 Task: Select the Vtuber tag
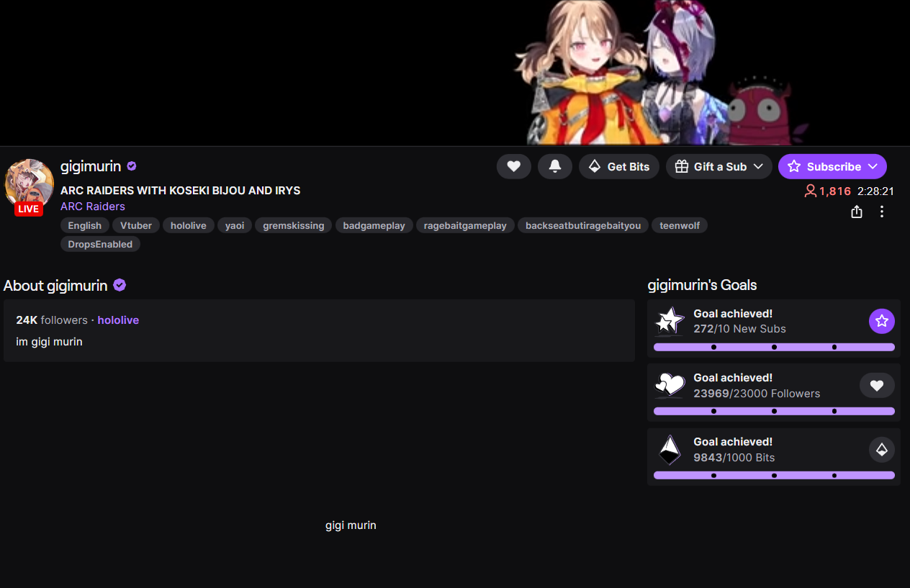[x=136, y=225]
